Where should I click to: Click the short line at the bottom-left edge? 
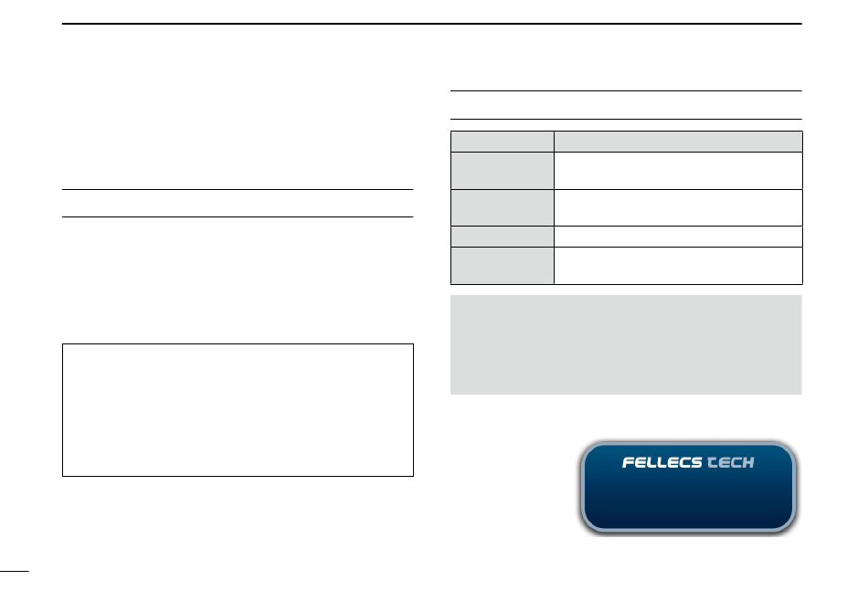(x=15, y=571)
